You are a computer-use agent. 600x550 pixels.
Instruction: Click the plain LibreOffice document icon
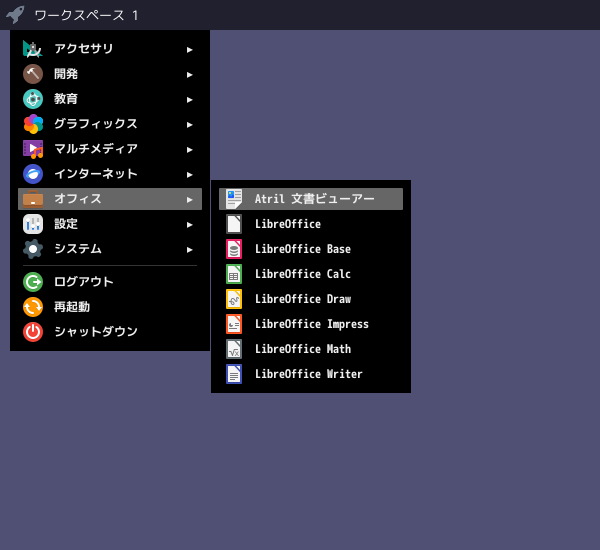point(234,224)
